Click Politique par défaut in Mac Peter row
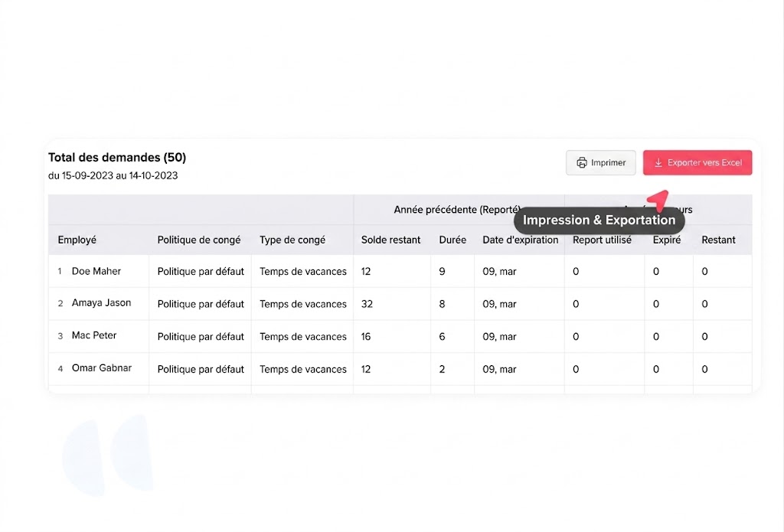Viewport: 784px width, 532px height. [x=201, y=337]
